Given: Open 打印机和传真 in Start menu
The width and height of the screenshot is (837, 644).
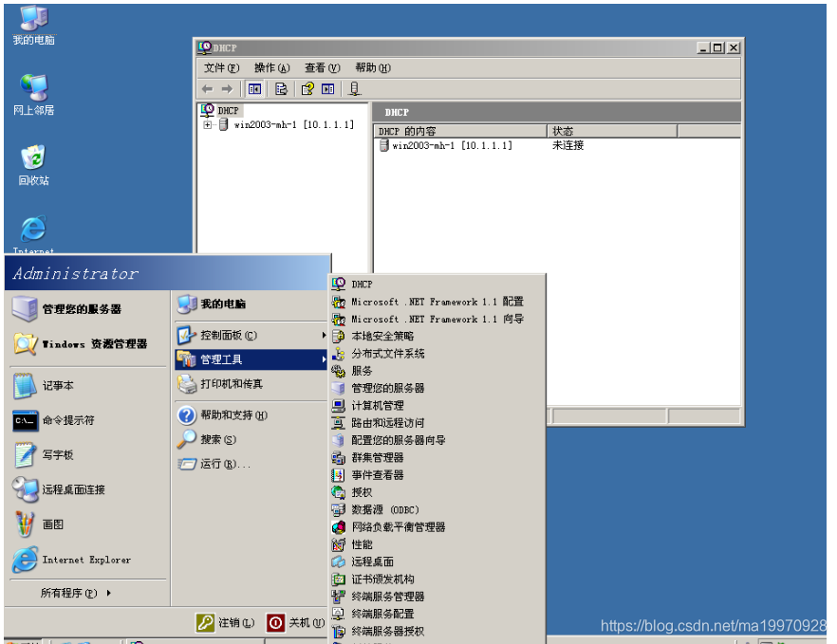Looking at the screenshot, I should (x=251, y=384).
